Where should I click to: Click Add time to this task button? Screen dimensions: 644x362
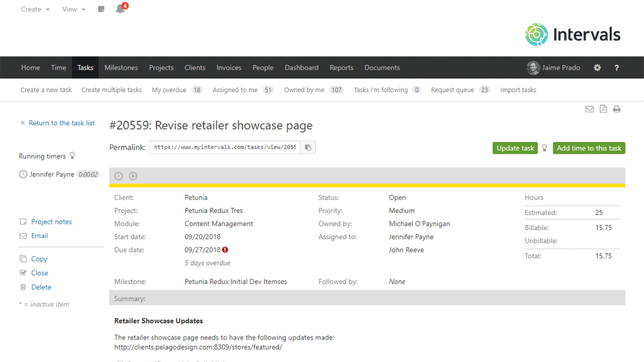click(x=589, y=148)
